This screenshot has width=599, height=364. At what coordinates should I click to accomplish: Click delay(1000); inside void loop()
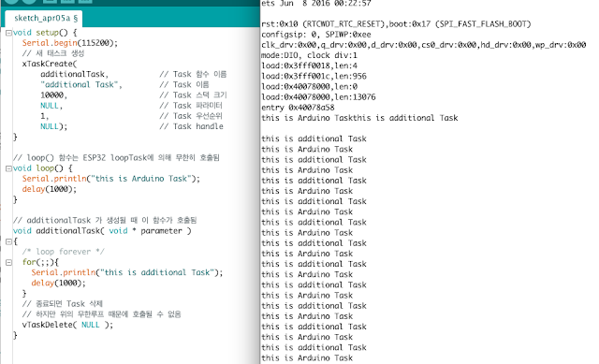(50, 189)
